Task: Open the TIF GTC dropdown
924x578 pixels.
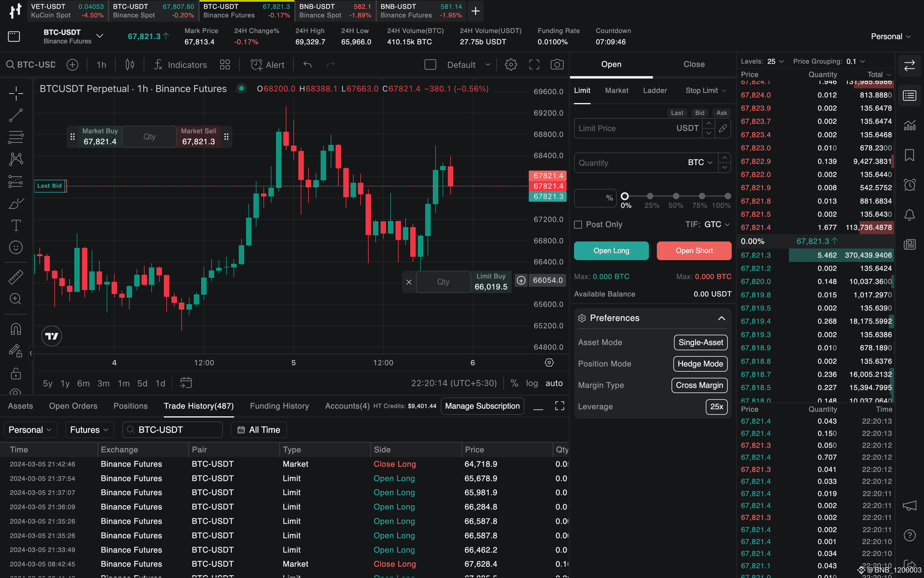Action: [x=716, y=224]
